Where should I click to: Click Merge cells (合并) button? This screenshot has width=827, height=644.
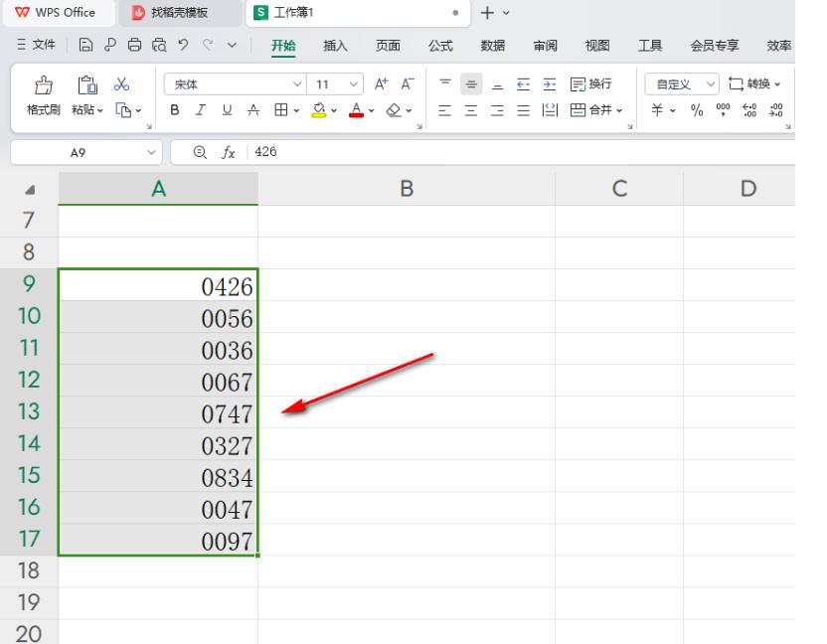tap(591, 110)
